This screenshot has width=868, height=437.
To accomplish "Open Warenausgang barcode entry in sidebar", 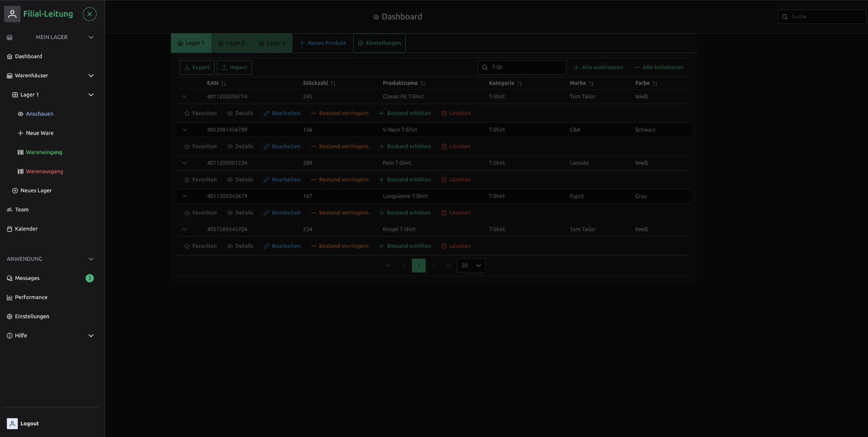I will point(44,171).
